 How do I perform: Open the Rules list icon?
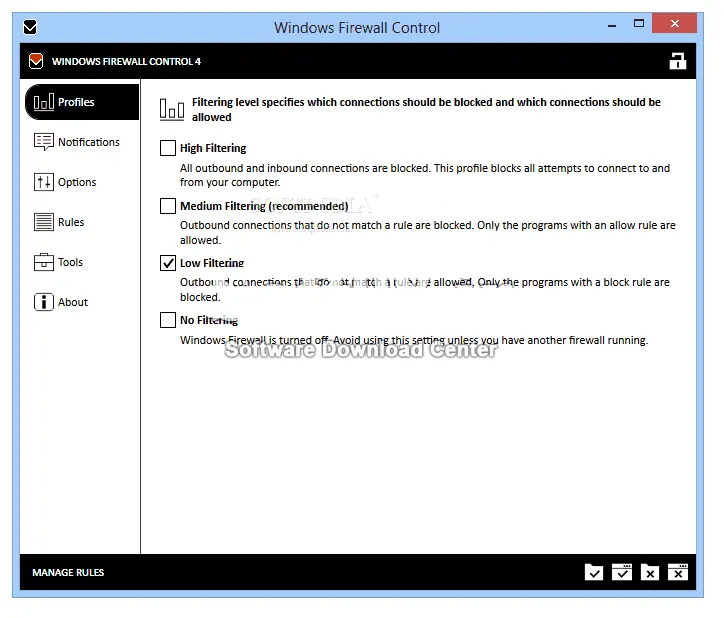point(43,222)
